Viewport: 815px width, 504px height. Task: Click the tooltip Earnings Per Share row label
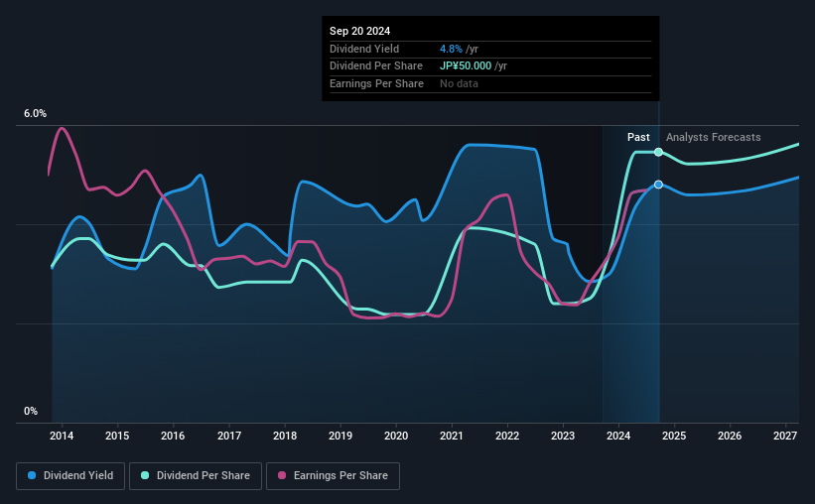pos(376,83)
